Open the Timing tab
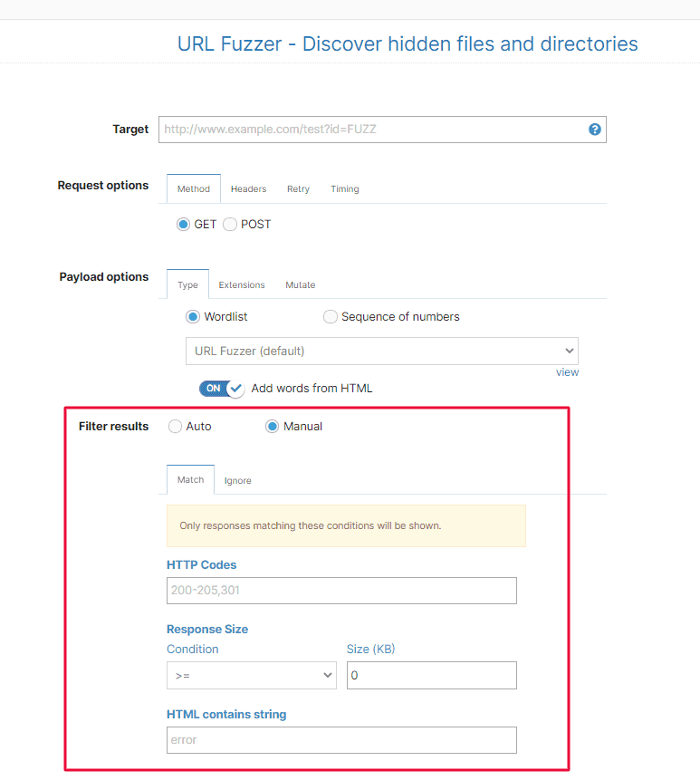The image size is (700, 780). 344,189
